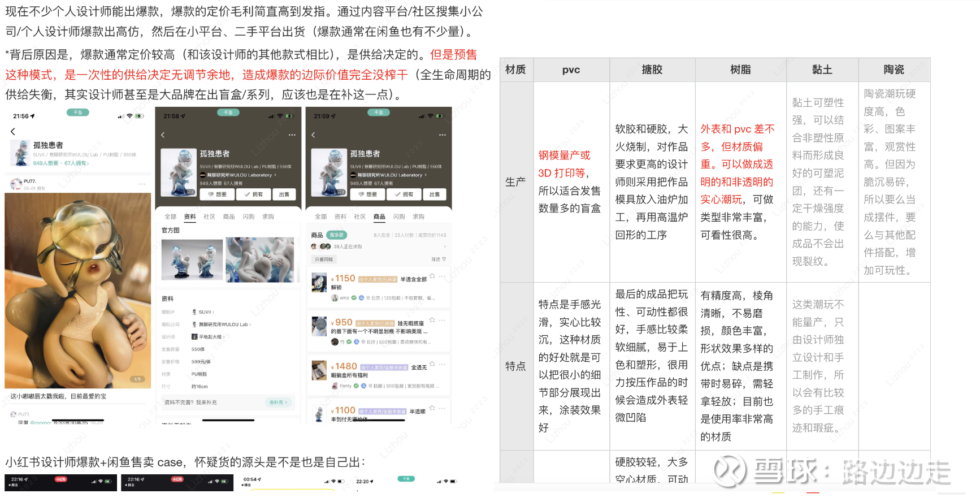Open large figure photo in PU77. post
Viewport: 980px width, 502px height.
point(78,291)
